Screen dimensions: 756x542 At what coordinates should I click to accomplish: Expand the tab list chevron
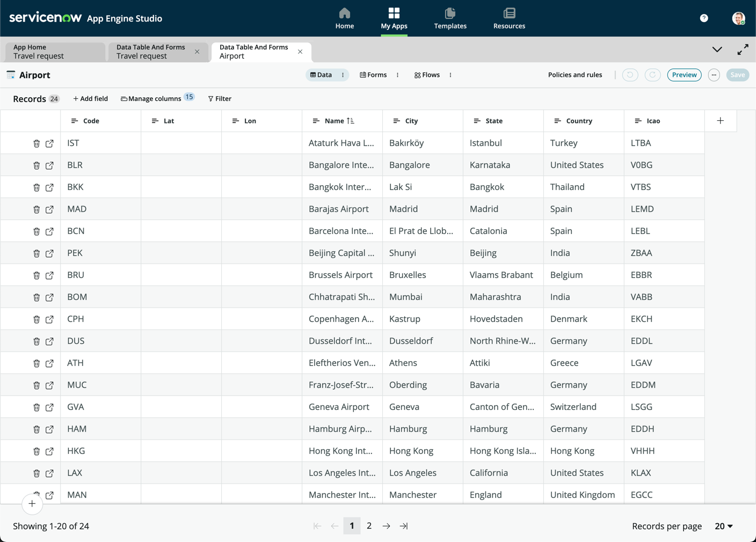tap(717, 49)
